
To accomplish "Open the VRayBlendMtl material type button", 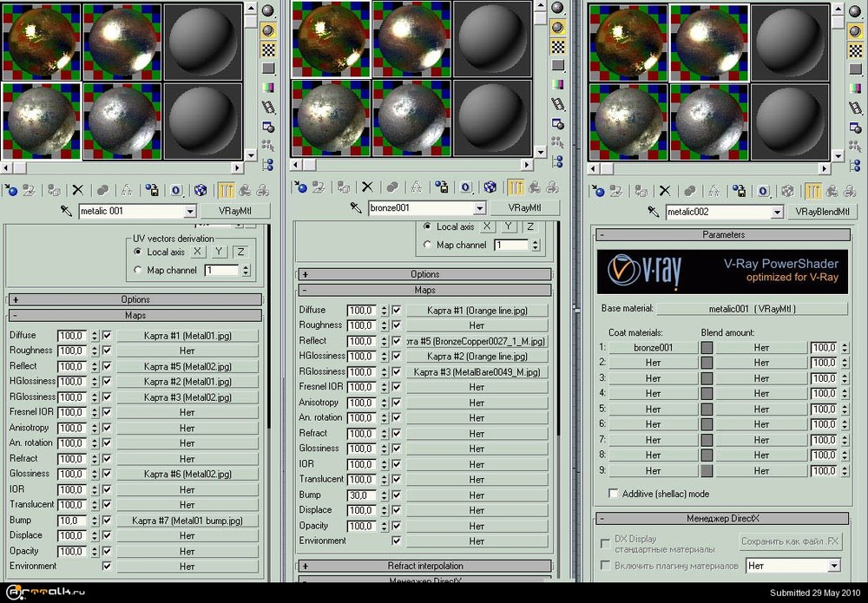I will [x=820, y=212].
